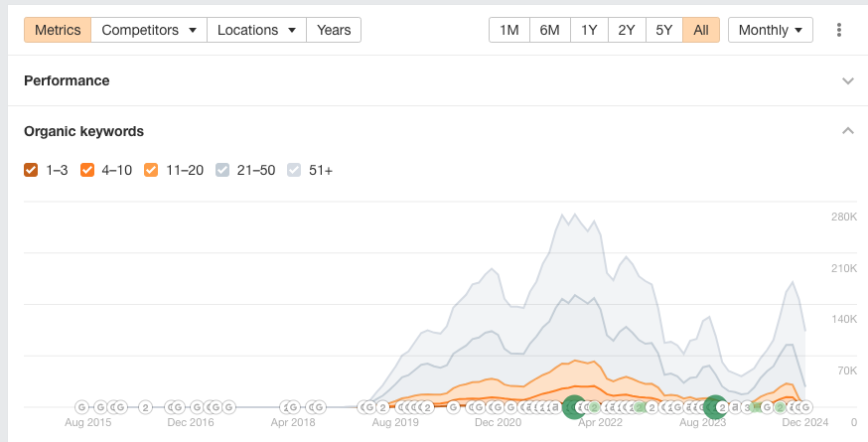Image resolution: width=868 pixels, height=442 pixels.
Task: Click the Organic keywords section heading
Action: (83, 131)
